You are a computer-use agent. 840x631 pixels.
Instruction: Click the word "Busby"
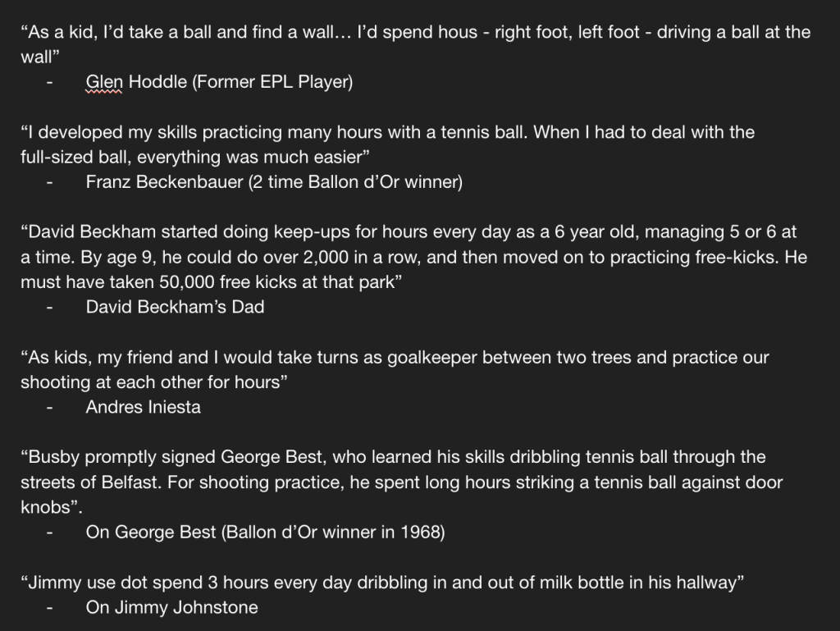(57, 457)
